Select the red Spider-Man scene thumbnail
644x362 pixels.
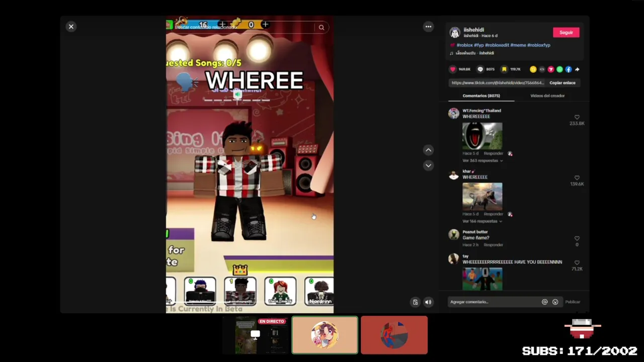[x=394, y=335]
